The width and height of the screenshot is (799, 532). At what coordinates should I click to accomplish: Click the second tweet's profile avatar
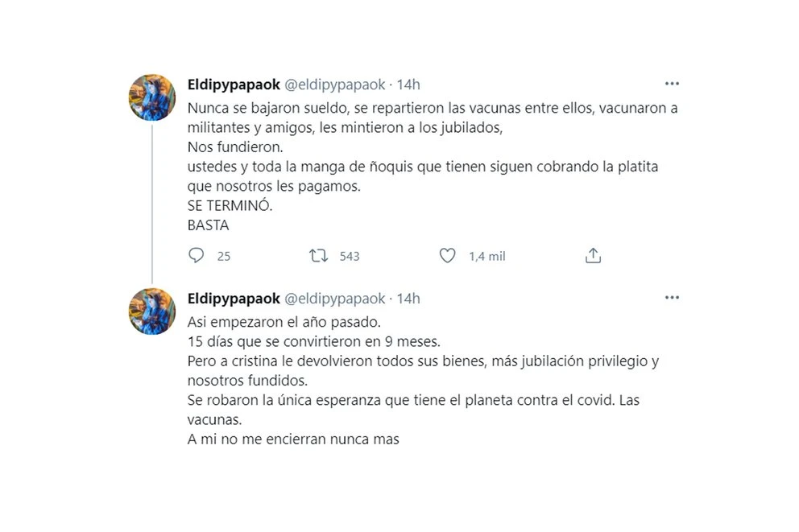point(152,311)
